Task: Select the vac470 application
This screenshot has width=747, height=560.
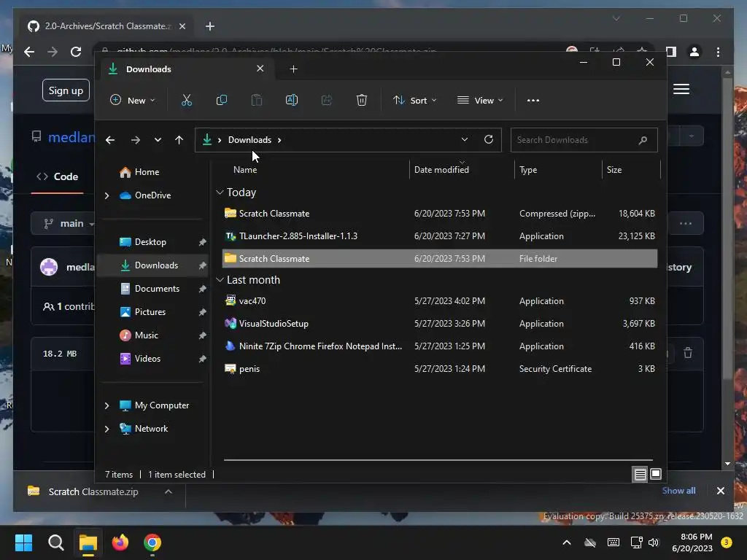Action: (440, 301)
